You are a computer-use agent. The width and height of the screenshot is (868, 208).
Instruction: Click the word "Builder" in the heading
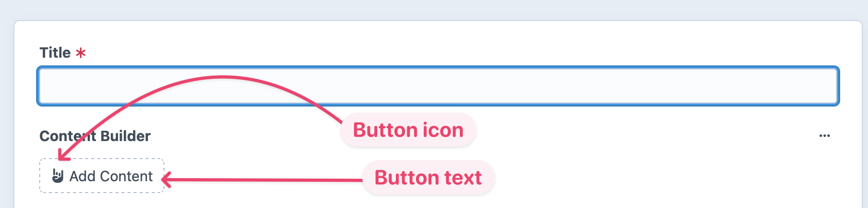(125, 136)
